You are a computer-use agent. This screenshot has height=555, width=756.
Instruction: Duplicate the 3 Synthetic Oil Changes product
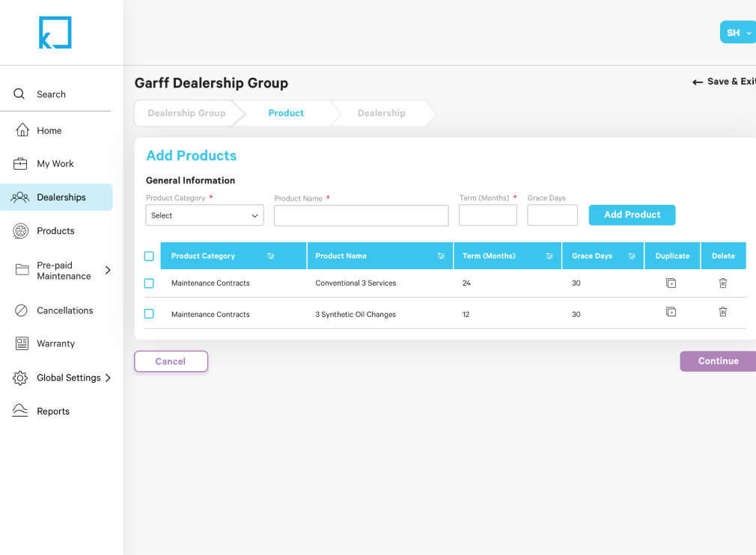(x=671, y=312)
